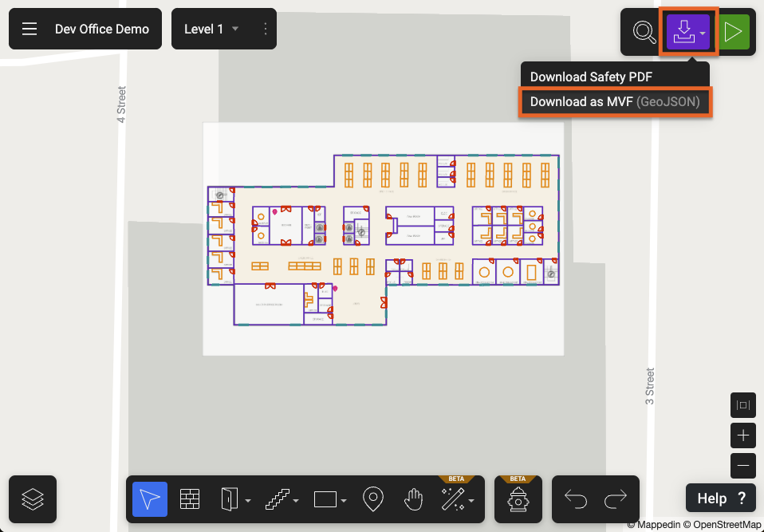Choose the brick wall drawing tool
The height and width of the screenshot is (532, 764).
pos(189,499)
